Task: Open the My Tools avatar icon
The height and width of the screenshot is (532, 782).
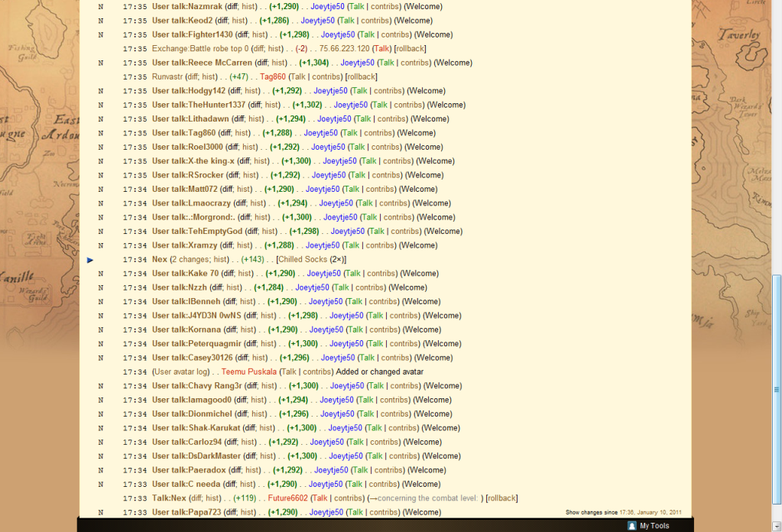Action: click(631, 526)
